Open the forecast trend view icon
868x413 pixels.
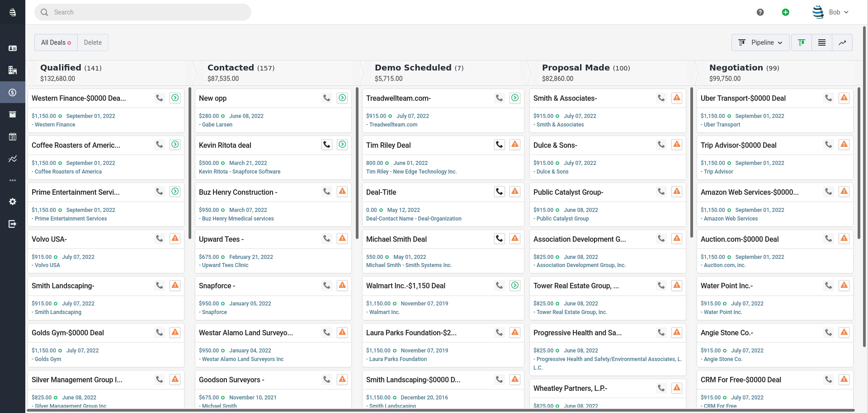(842, 42)
